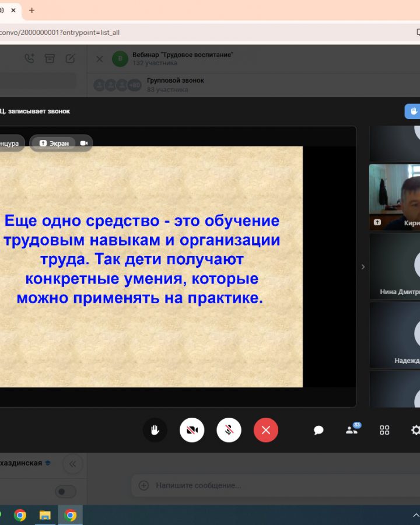Click the new call icon in sidebar header

coord(29,58)
